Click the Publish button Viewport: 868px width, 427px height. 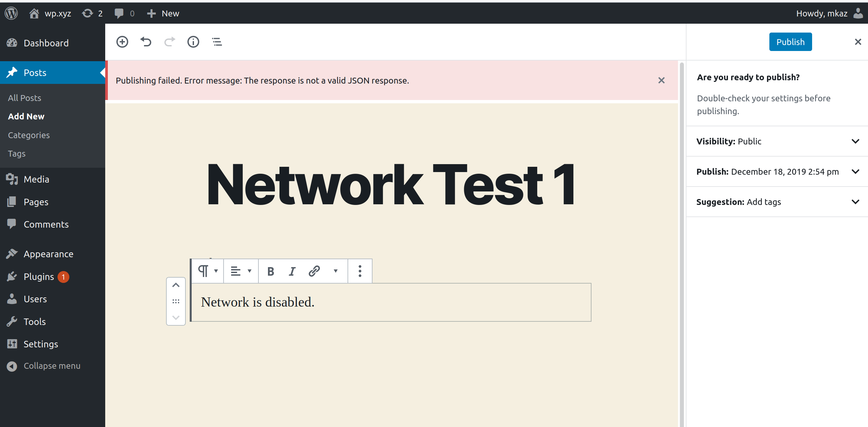pos(790,41)
